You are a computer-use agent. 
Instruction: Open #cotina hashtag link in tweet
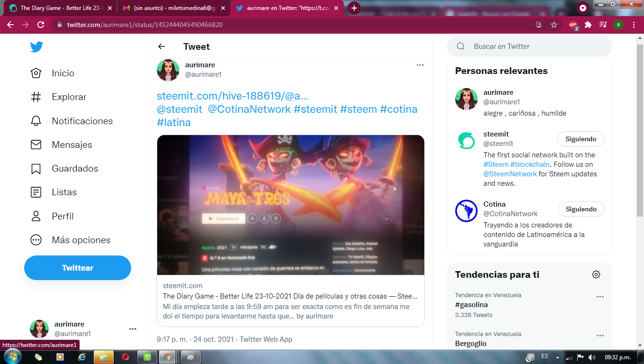(x=399, y=109)
